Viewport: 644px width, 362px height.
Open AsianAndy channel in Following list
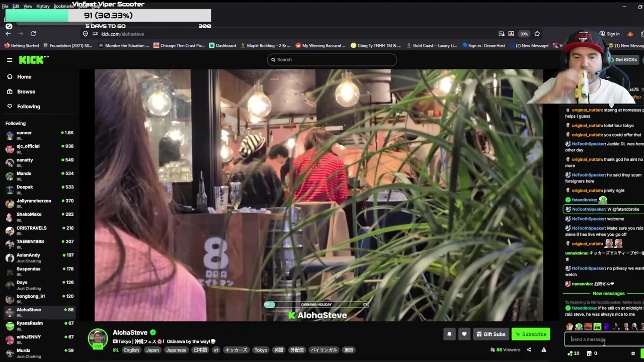tap(39, 257)
